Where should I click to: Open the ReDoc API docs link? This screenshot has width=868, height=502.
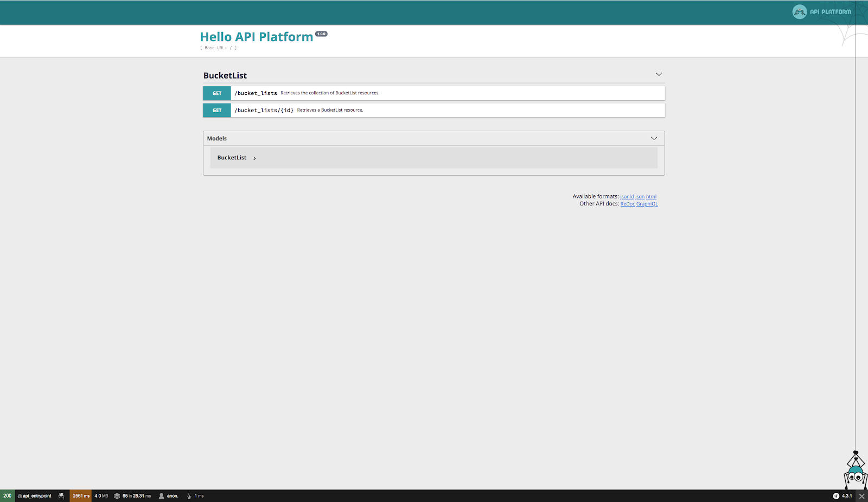[x=628, y=204]
